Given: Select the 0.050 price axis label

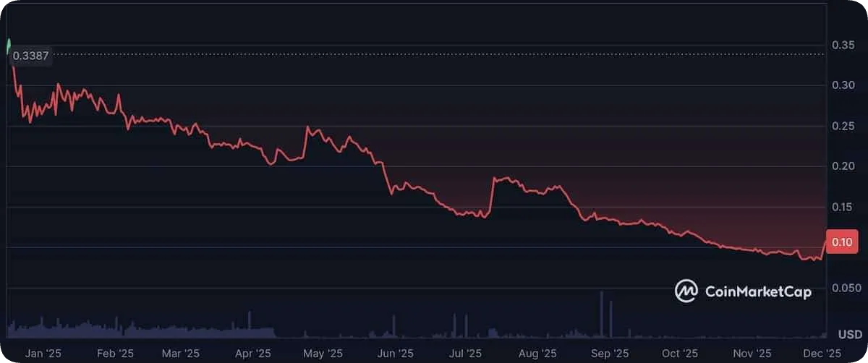Looking at the screenshot, I should (x=845, y=289).
